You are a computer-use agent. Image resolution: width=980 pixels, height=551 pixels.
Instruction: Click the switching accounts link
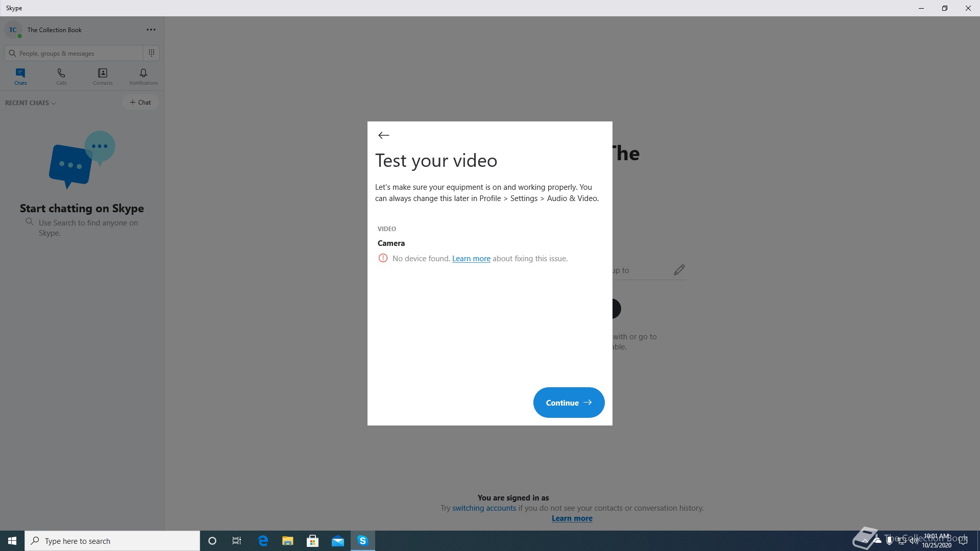[x=484, y=508]
